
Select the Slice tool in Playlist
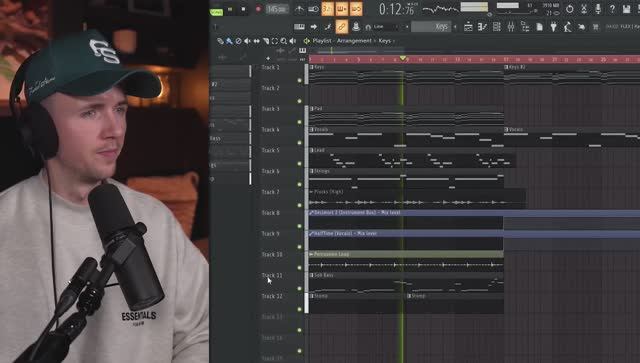point(266,41)
